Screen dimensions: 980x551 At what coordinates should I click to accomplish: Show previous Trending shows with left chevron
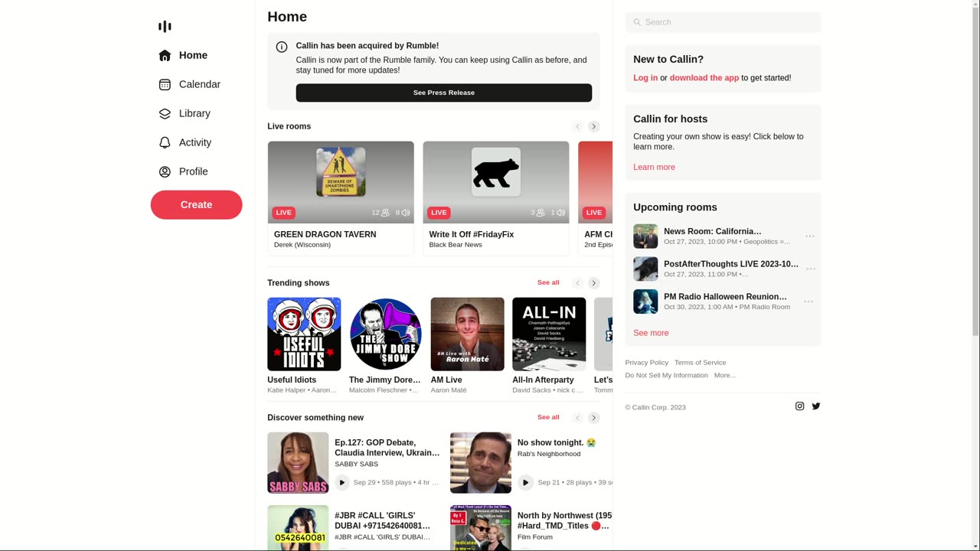578,283
